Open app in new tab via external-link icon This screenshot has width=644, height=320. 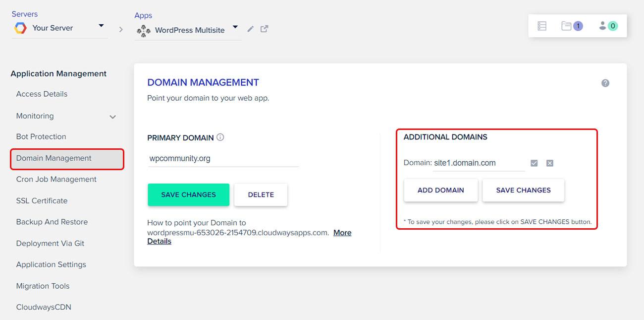click(x=265, y=29)
